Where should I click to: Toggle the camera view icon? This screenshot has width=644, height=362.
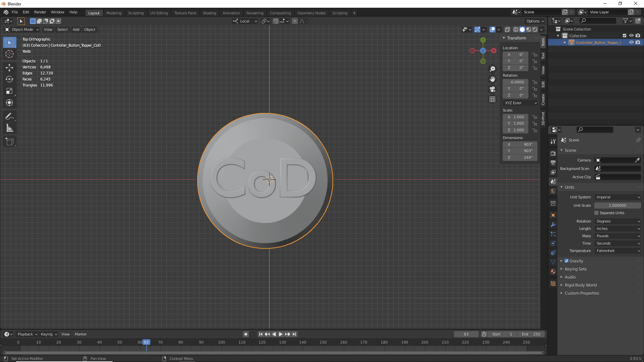(492, 89)
